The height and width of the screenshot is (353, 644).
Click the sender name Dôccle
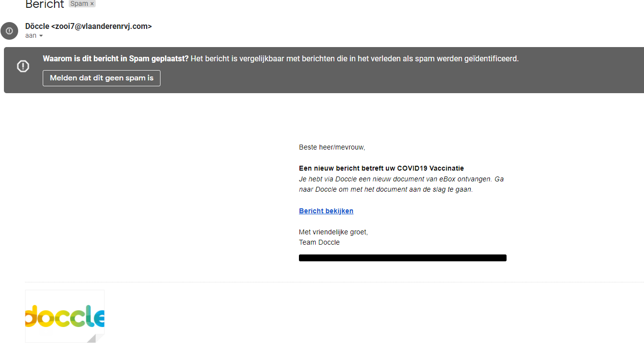[37, 26]
